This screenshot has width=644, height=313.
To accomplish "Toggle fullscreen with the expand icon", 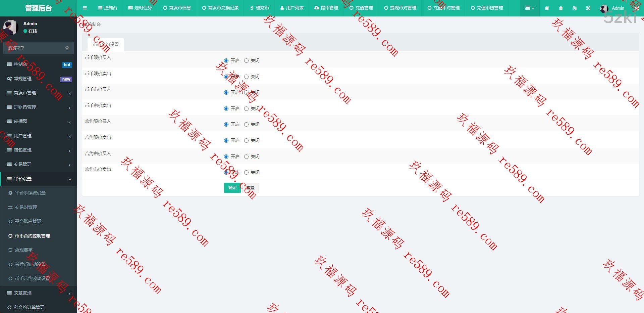I will point(588,8).
